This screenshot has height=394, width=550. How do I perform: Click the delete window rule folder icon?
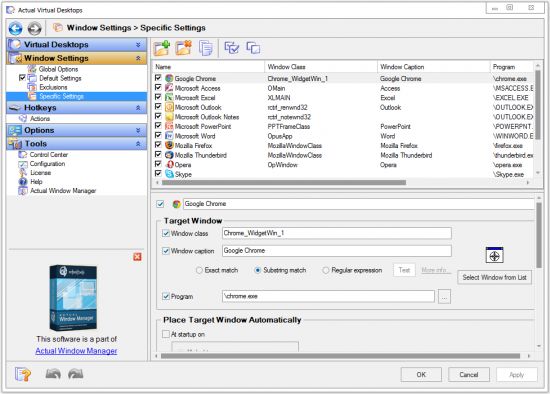point(184,48)
